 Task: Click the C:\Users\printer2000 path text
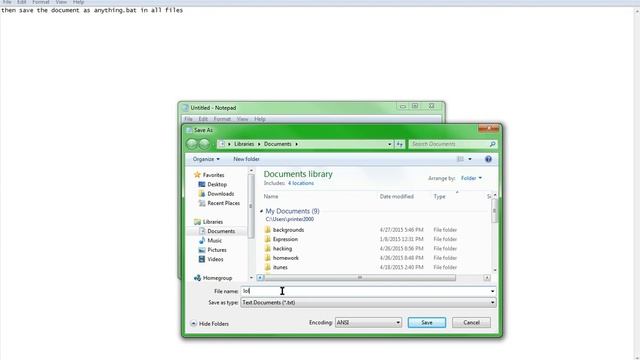point(289,219)
